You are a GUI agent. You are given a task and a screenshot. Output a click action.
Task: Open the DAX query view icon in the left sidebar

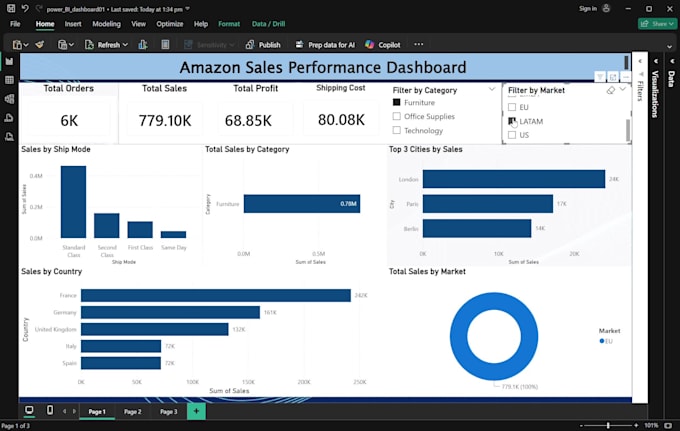tap(9, 118)
